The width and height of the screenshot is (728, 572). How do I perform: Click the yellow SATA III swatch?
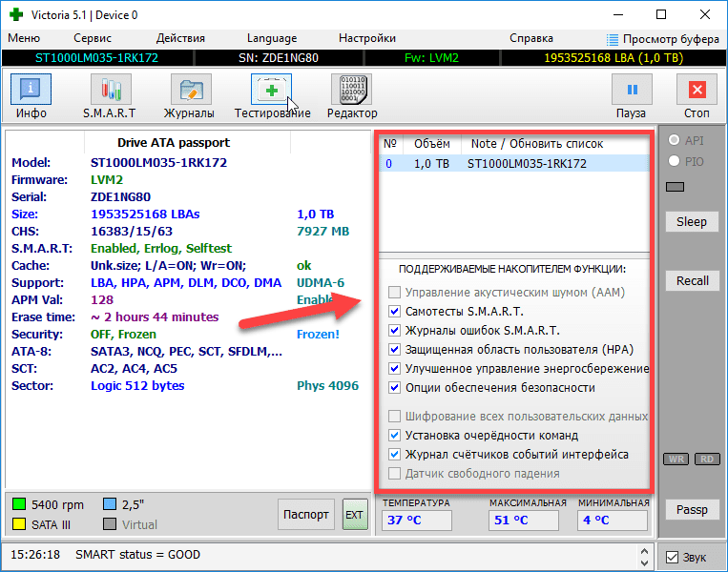click(19, 524)
